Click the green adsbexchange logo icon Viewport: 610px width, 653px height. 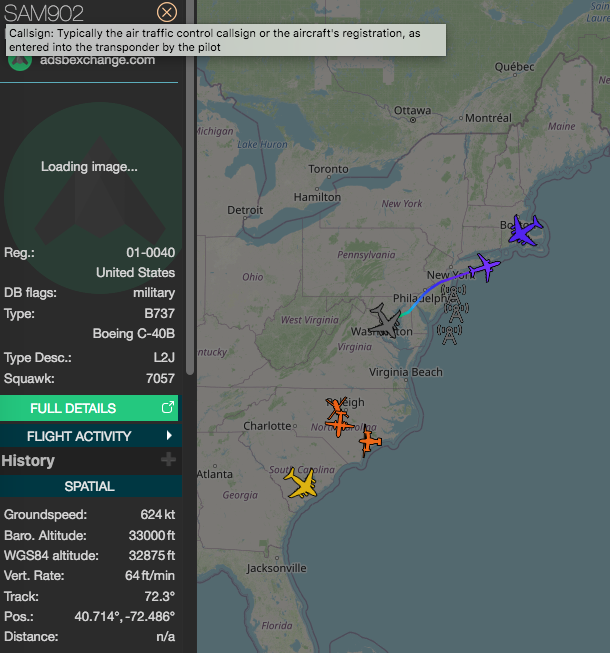20,62
